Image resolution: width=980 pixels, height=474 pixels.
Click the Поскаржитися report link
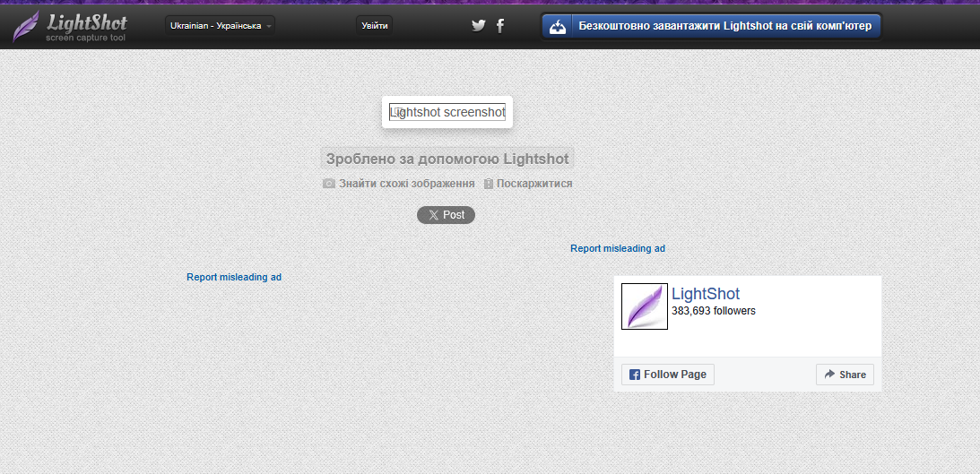click(528, 184)
